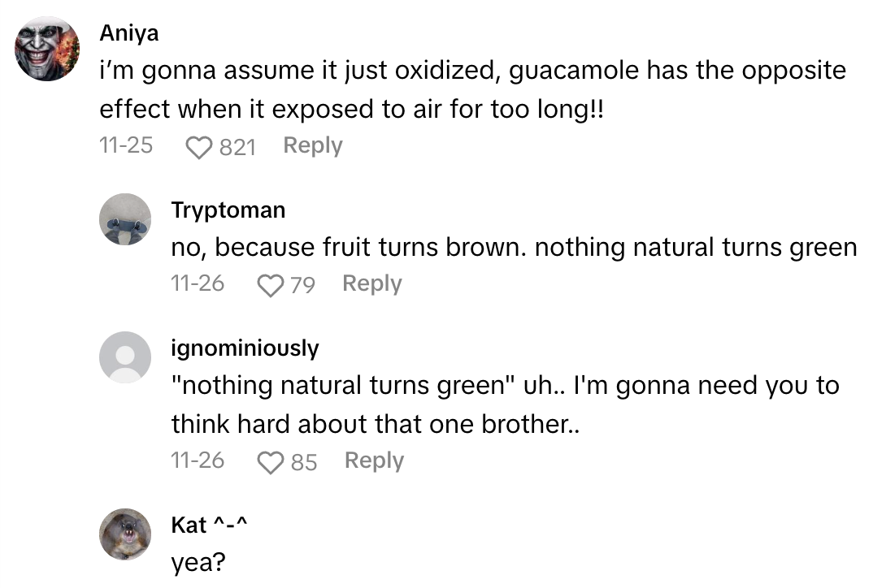
Task: Like ignominiously's reply with the heart icon
Action: tap(271, 460)
